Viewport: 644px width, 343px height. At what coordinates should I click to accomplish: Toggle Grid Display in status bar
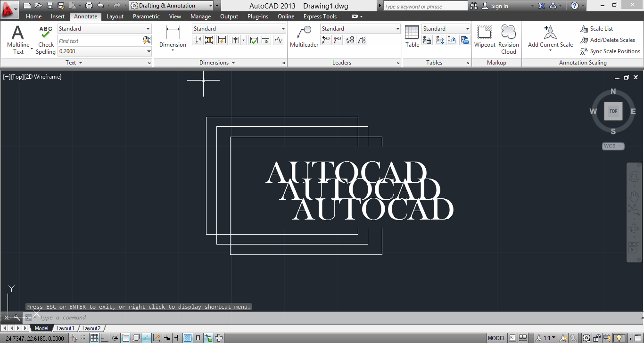pos(94,338)
